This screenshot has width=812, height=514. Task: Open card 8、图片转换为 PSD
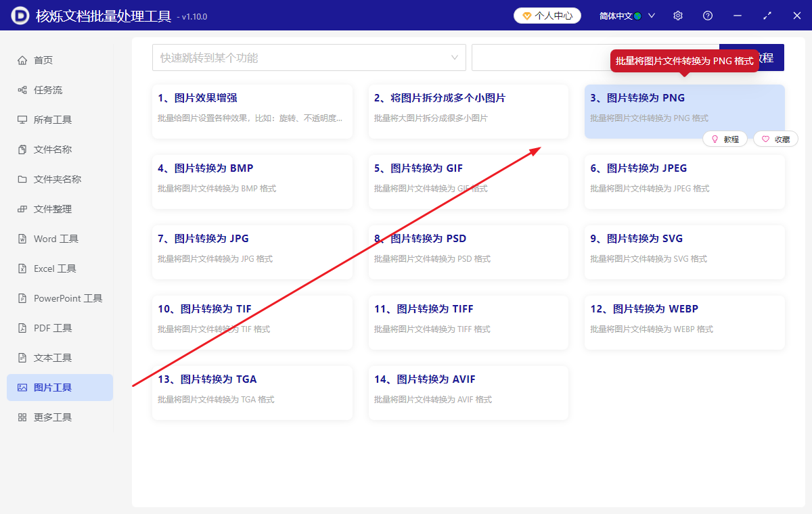click(468, 252)
